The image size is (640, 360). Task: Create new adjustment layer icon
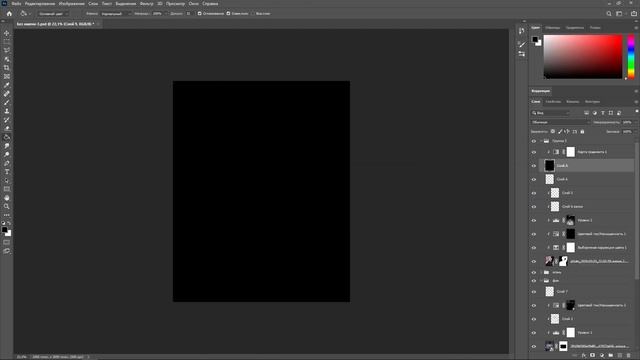[x=602, y=356]
